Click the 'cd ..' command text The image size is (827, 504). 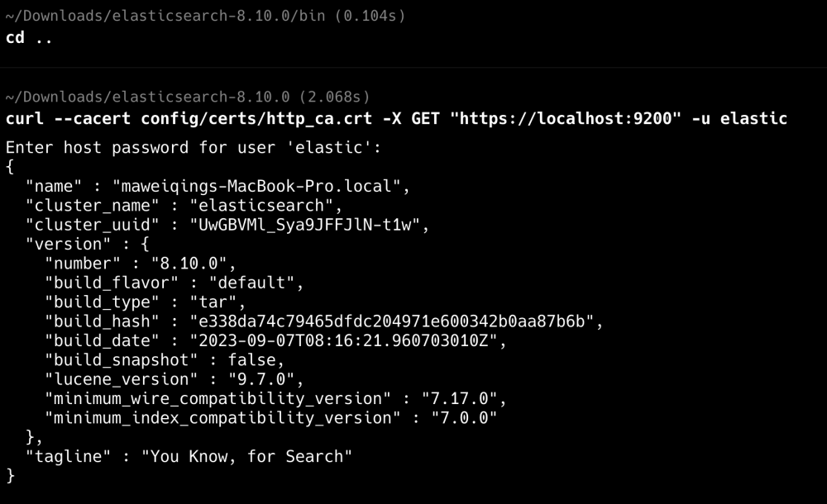click(x=29, y=38)
